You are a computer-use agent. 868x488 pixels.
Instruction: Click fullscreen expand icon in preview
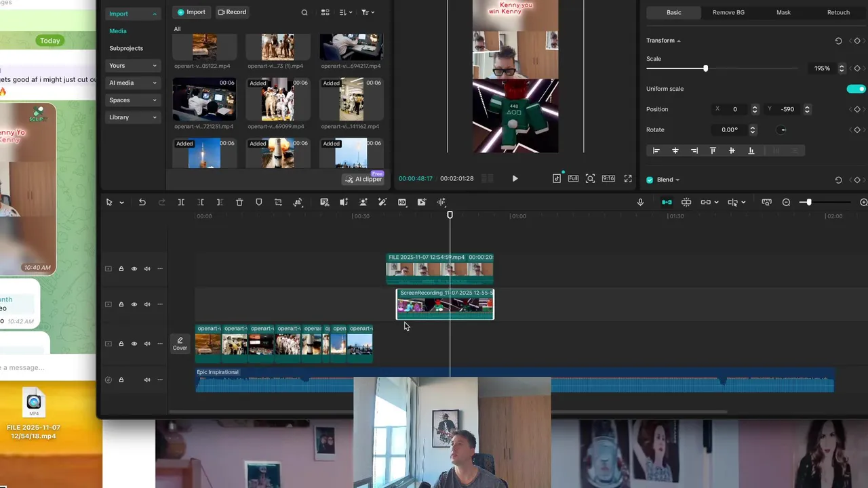(628, 178)
